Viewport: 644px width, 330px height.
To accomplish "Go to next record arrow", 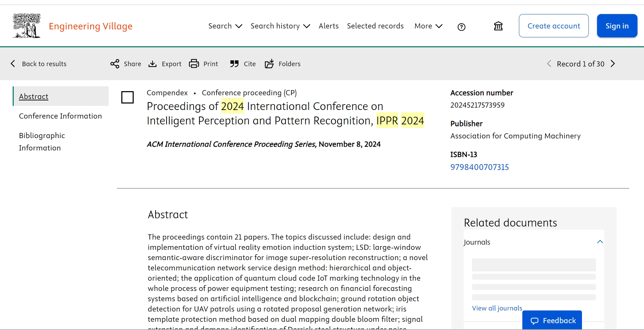I will coord(613,64).
